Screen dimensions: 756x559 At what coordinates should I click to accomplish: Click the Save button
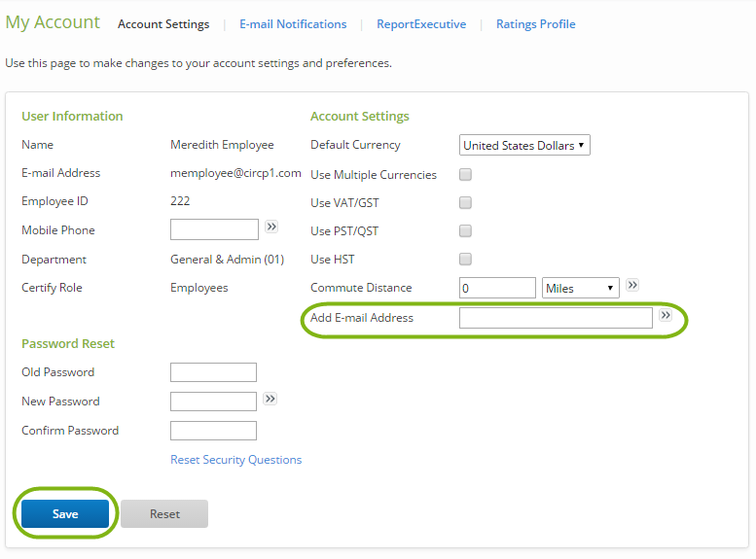point(65,513)
